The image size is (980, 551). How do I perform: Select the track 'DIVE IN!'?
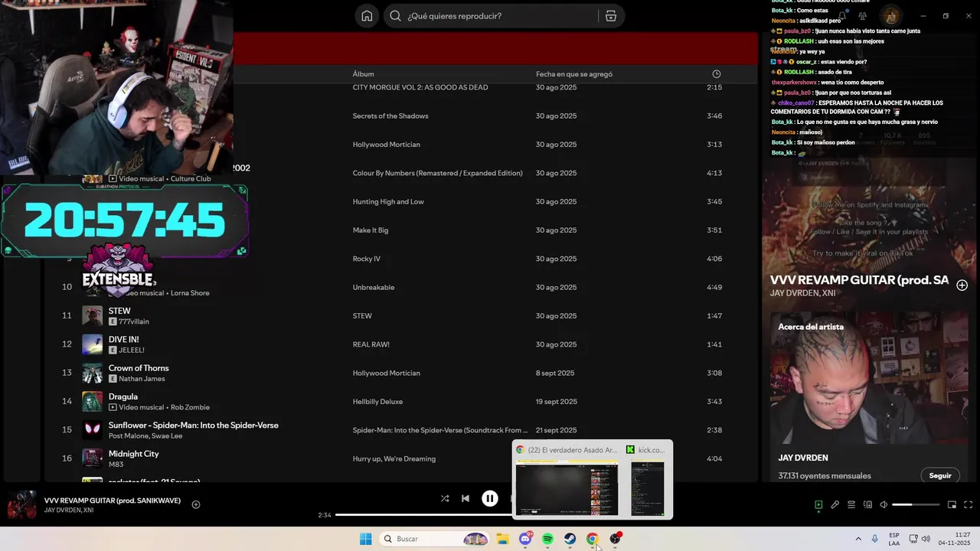tap(123, 339)
